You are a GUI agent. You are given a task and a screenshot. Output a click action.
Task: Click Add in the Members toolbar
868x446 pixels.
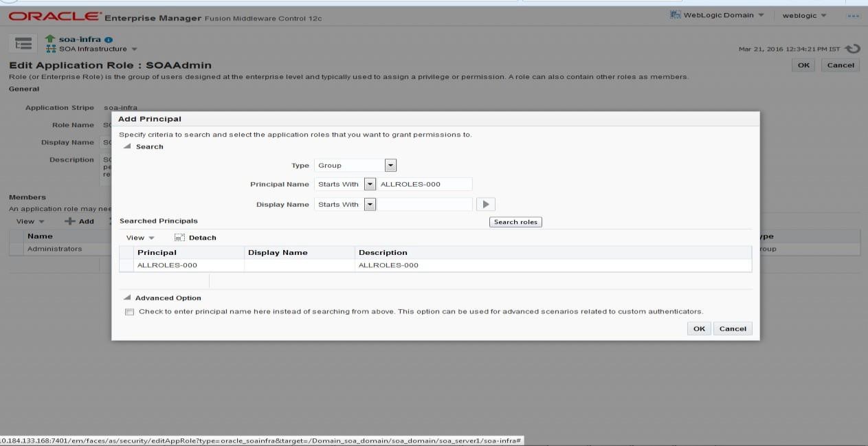[79, 221]
